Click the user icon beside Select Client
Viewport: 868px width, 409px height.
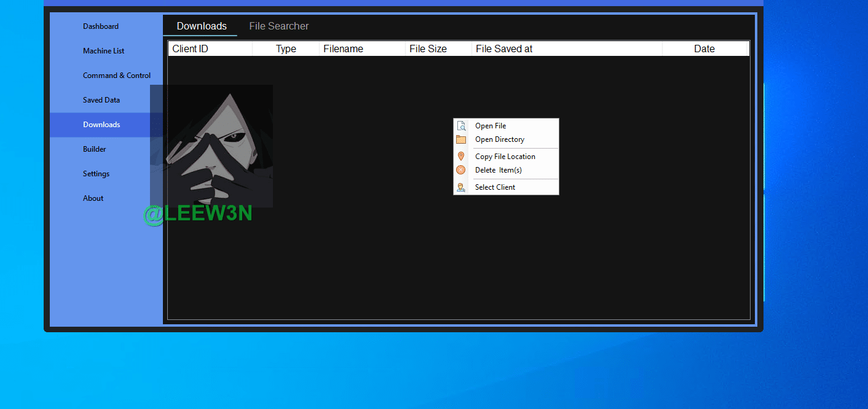click(461, 187)
